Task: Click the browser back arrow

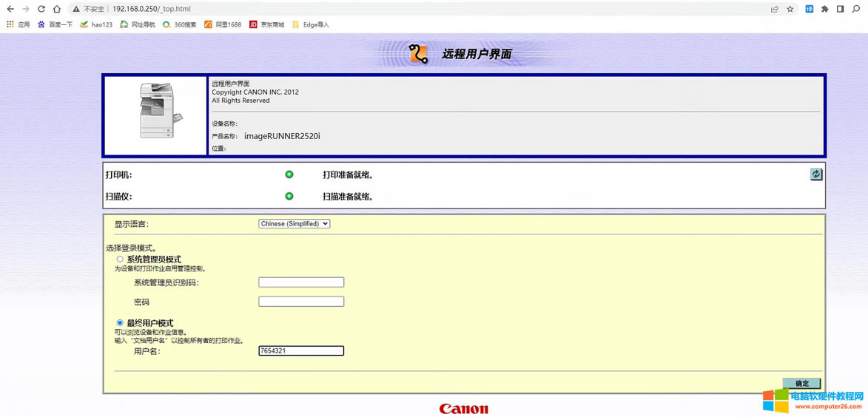Action: click(x=10, y=9)
